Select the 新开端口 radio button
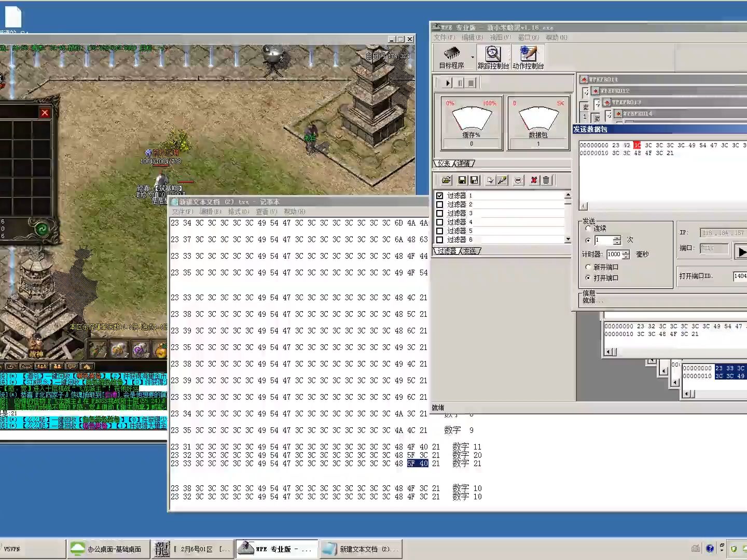This screenshot has width=747, height=560. click(x=588, y=267)
